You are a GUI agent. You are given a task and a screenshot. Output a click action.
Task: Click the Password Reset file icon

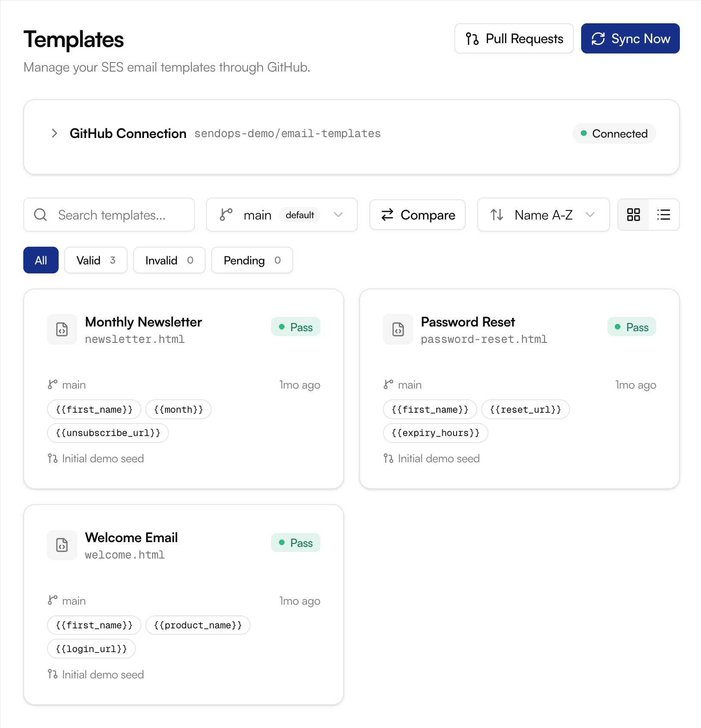point(398,329)
